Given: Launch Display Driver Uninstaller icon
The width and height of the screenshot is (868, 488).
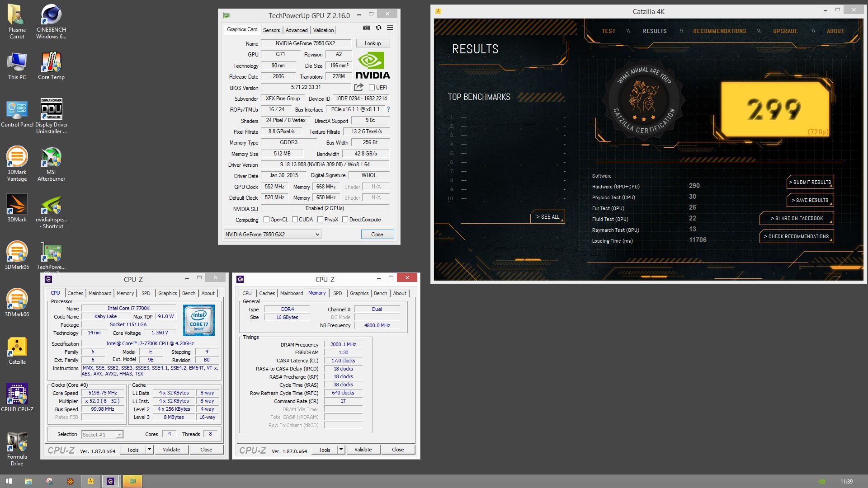Looking at the screenshot, I should coord(51,116).
